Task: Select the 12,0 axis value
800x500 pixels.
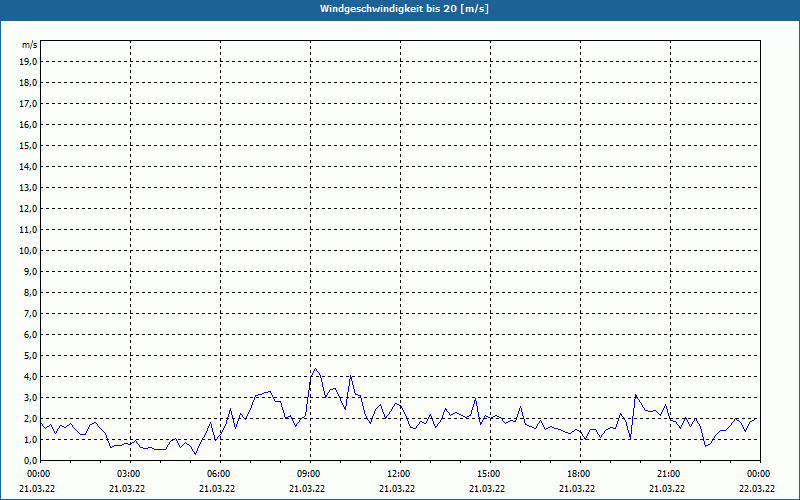Action: [28, 209]
